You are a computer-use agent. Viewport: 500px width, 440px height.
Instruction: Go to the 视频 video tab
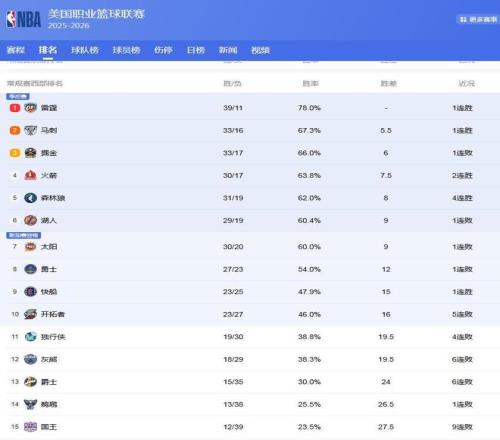tap(260, 50)
